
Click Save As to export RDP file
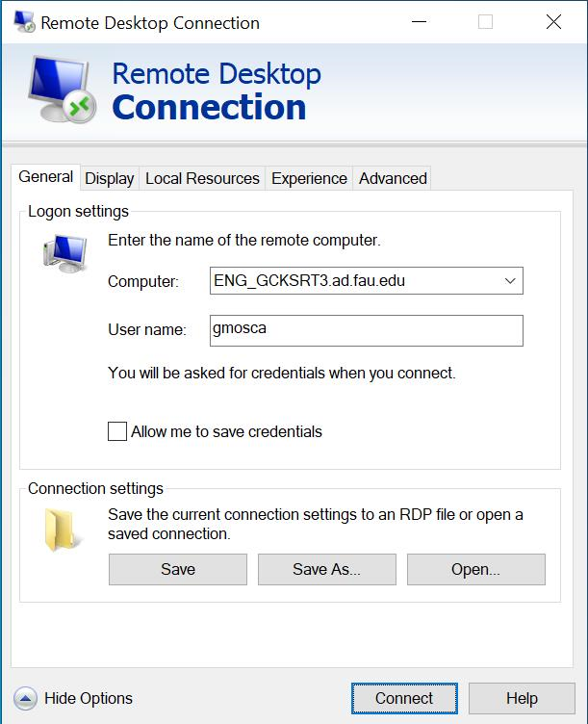pos(326,569)
